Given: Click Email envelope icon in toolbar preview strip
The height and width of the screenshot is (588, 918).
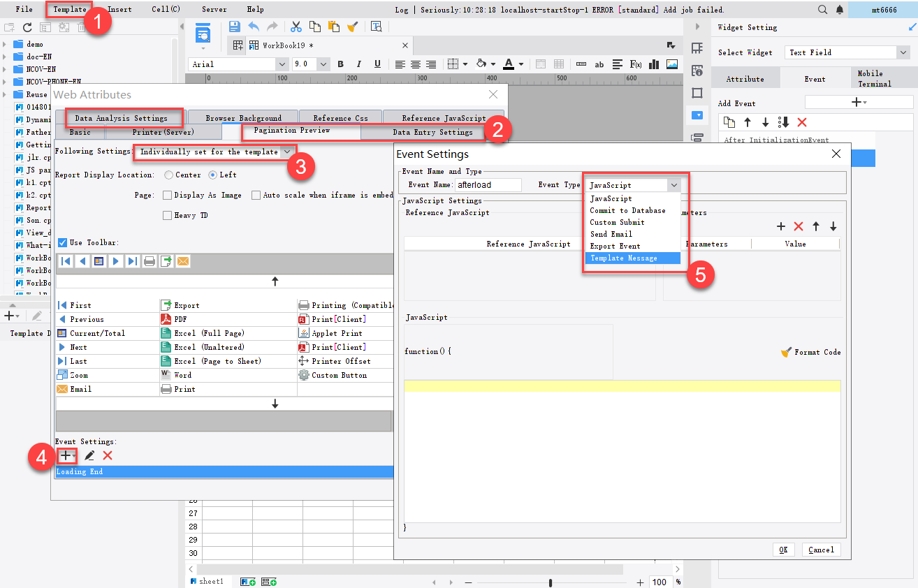Looking at the screenshot, I should (183, 261).
